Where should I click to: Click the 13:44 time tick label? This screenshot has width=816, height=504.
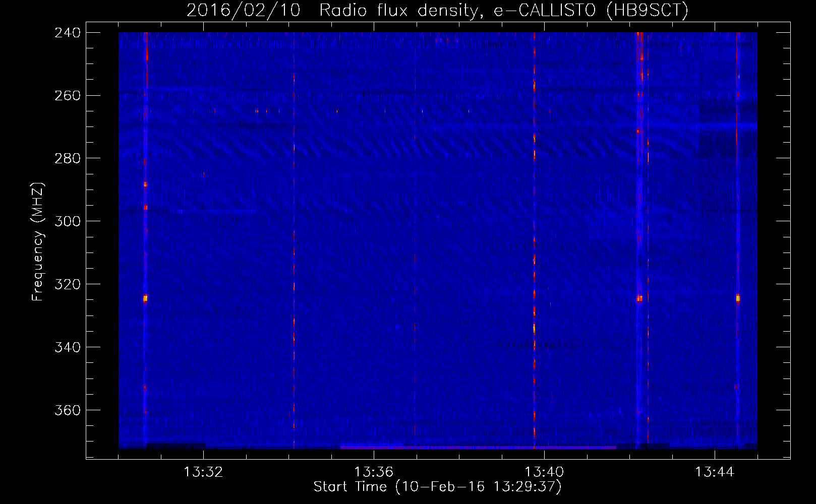[715, 472]
